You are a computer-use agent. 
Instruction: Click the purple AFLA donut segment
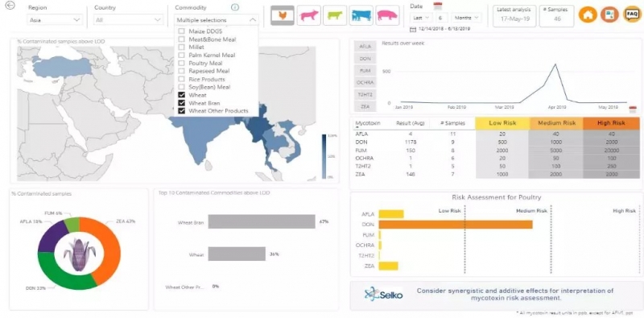point(50,237)
